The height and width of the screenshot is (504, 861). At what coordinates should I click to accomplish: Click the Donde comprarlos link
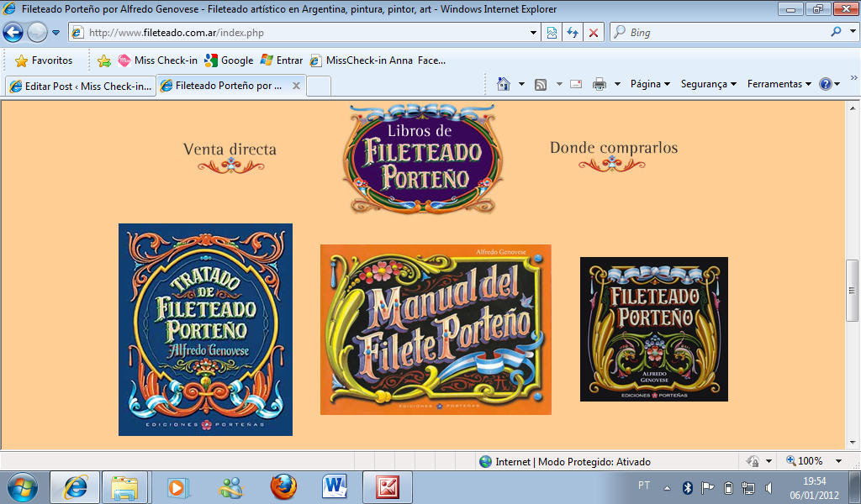pyautogui.click(x=613, y=149)
